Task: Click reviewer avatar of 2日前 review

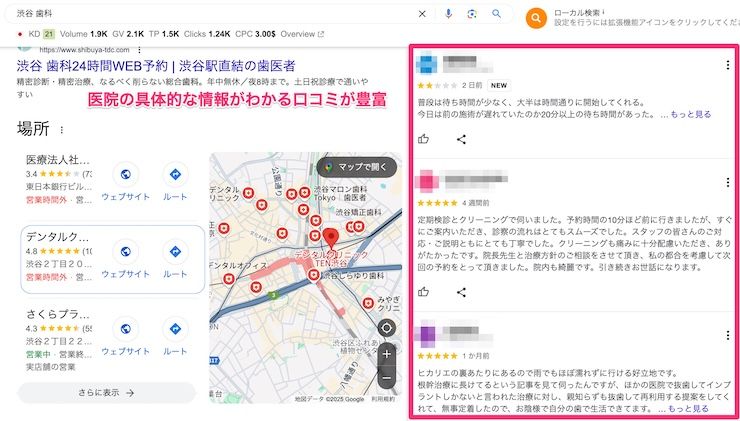Action: point(426,64)
